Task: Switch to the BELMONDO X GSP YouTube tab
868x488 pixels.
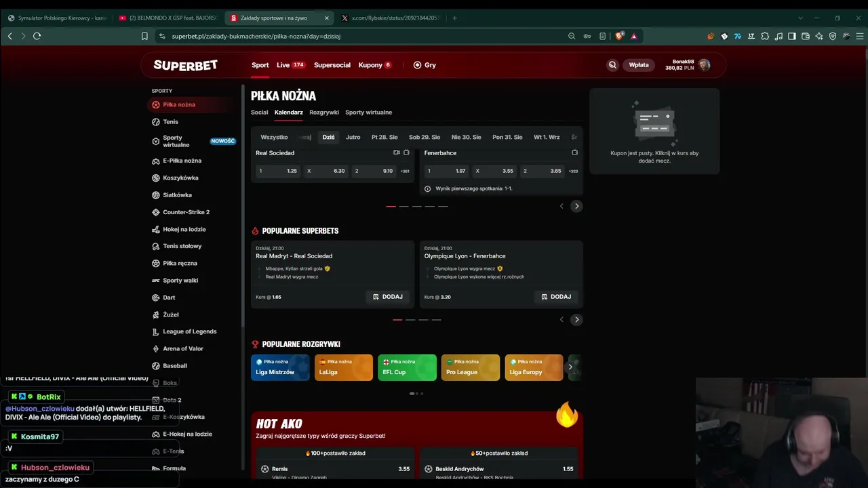Action: tap(167, 18)
